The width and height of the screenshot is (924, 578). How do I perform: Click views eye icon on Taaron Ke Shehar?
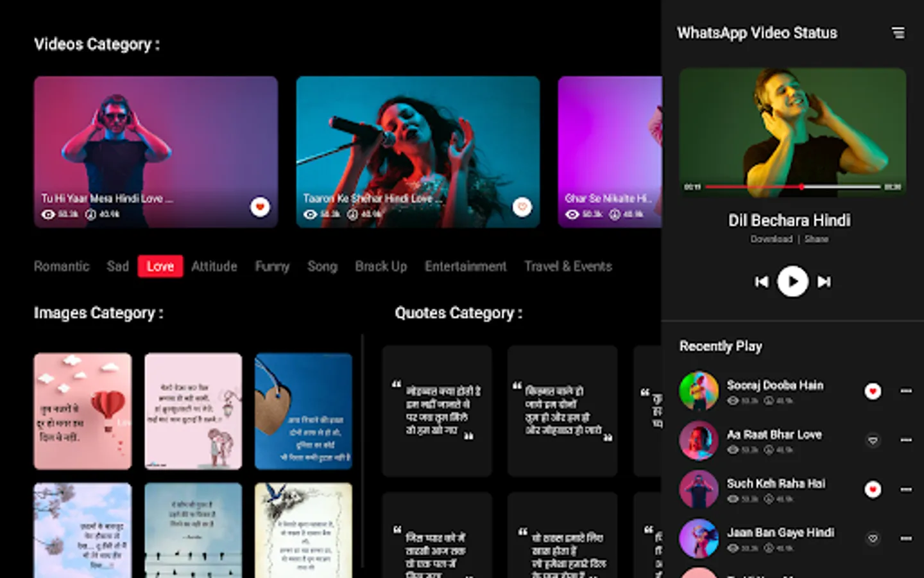click(x=311, y=215)
